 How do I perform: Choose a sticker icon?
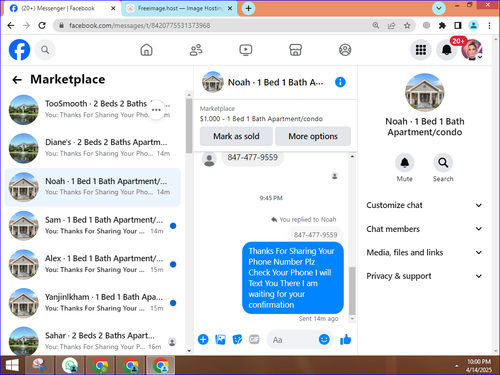tap(237, 340)
